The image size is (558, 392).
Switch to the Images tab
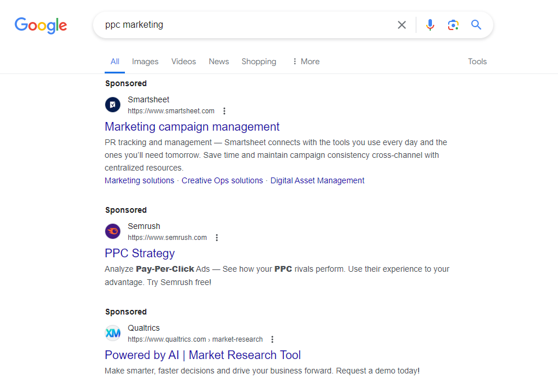[145, 61]
